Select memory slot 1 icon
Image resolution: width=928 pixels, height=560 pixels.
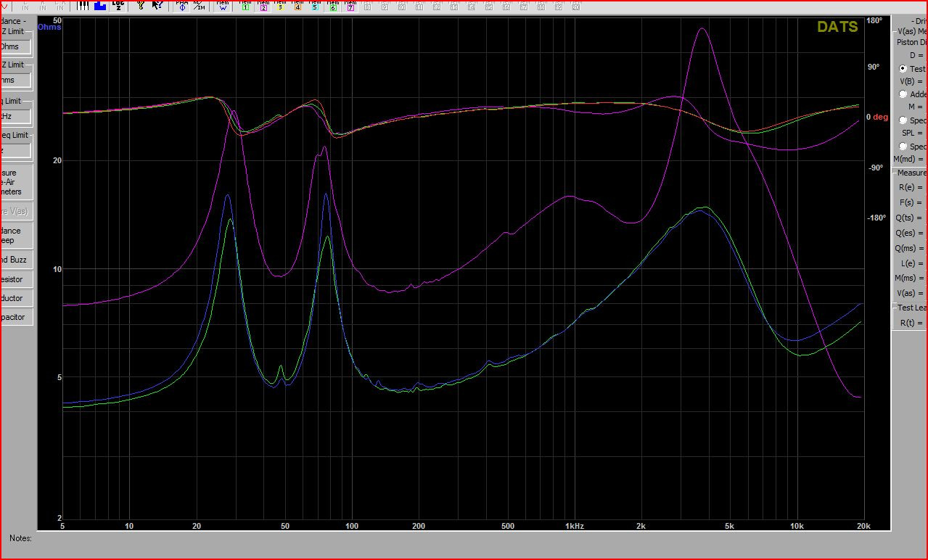(x=245, y=6)
